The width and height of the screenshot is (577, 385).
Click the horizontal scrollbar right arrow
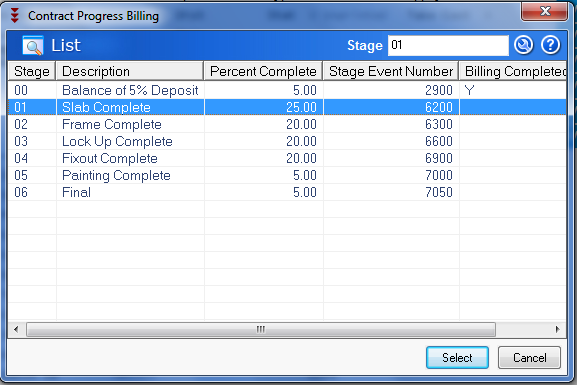[557, 329]
